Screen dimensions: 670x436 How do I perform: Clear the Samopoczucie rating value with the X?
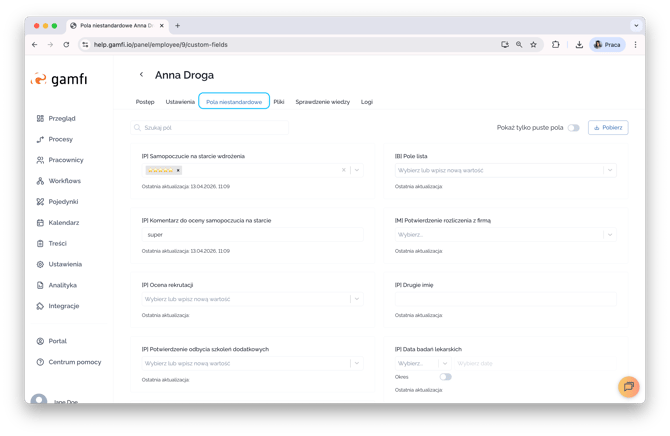point(344,171)
